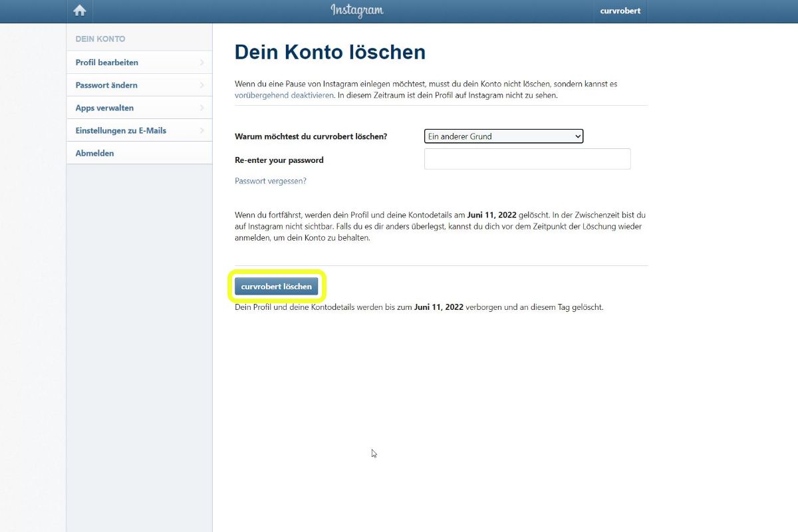Click the 'Re-enter your password' label

pyautogui.click(x=279, y=160)
